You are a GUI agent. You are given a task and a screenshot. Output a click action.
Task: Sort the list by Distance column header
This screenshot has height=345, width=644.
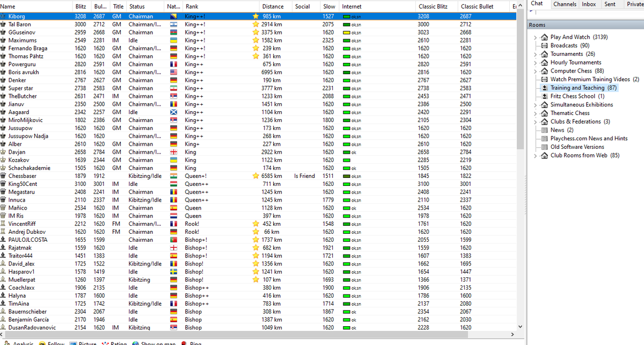point(273,6)
